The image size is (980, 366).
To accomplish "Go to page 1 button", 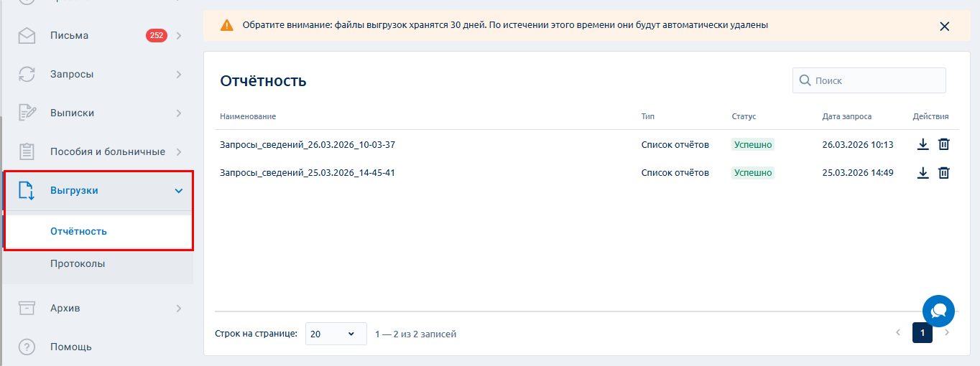I will (x=922, y=333).
